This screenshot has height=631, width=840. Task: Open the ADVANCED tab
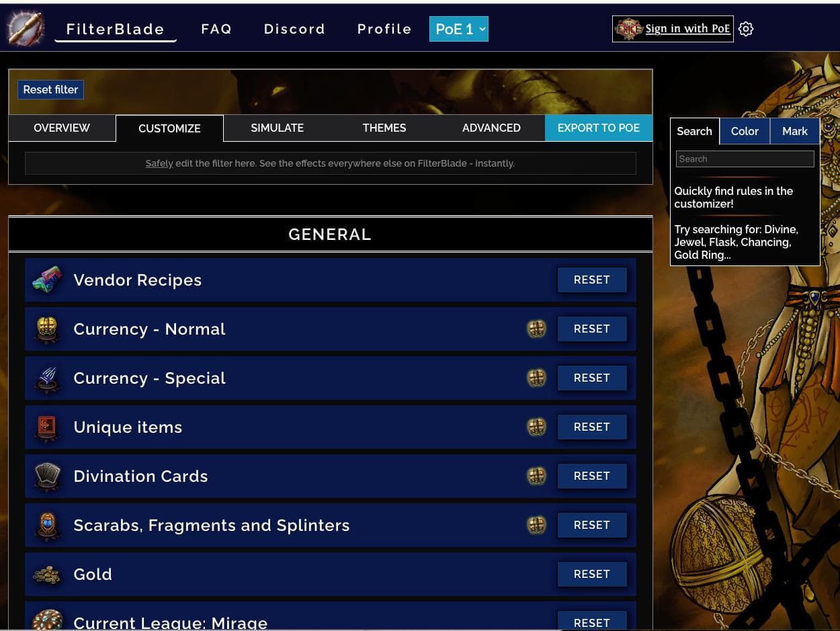491,128
